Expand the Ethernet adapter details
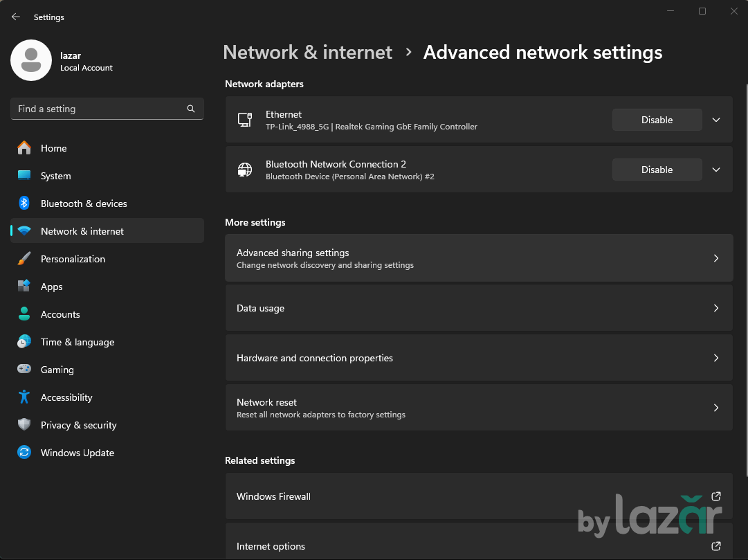Screen dimensions: 748x560 716,120
